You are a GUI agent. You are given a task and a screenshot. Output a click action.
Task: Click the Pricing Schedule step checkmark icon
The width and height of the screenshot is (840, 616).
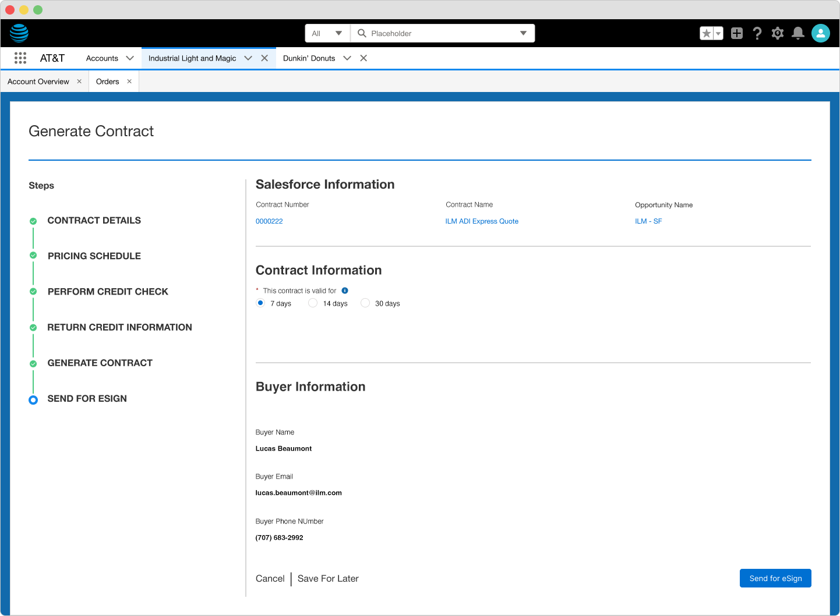[33, 255]
